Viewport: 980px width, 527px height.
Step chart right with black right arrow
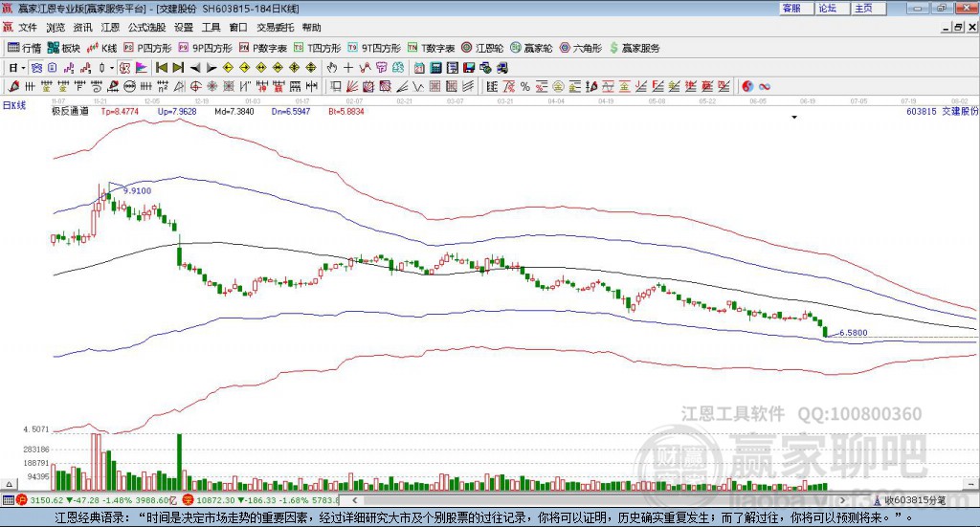212,68
